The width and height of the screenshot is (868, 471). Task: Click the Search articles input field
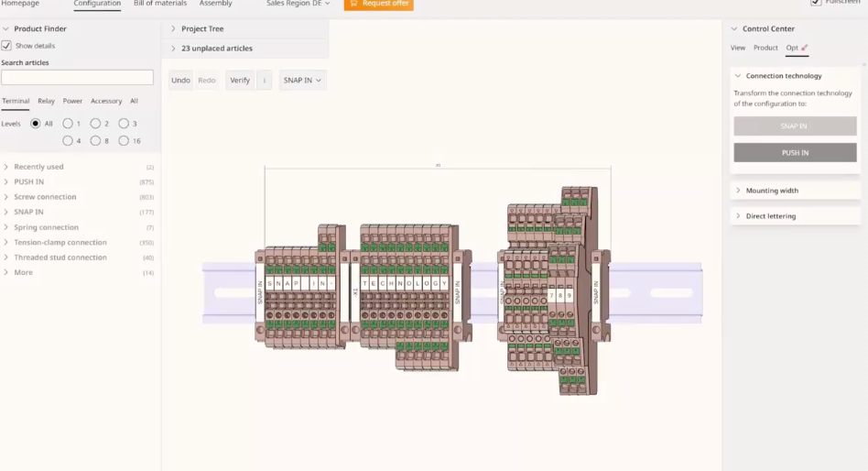pyautogui.click(x=78, y=78)
